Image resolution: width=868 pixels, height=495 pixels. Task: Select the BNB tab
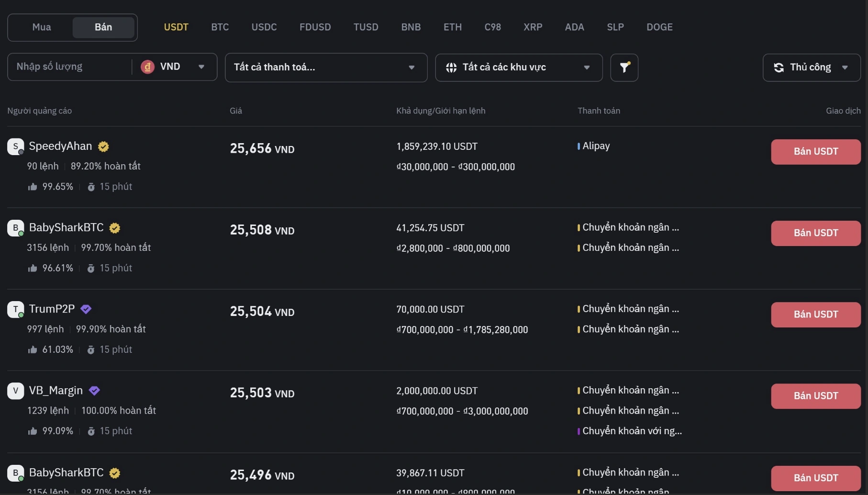411,27
